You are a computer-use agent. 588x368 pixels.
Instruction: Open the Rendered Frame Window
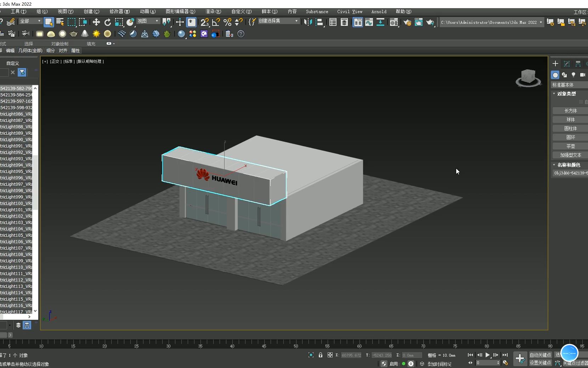point(419,22)
